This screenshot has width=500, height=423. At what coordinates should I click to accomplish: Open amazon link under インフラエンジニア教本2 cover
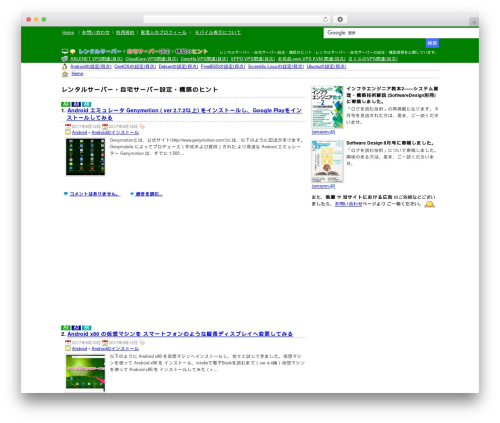(x=323, y=132)
